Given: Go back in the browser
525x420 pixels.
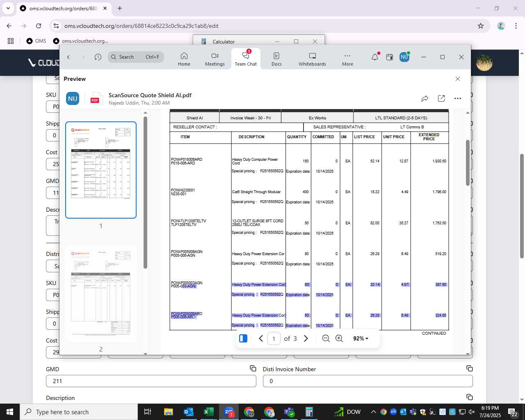Looking at the screenshot, I should [9, 26].
